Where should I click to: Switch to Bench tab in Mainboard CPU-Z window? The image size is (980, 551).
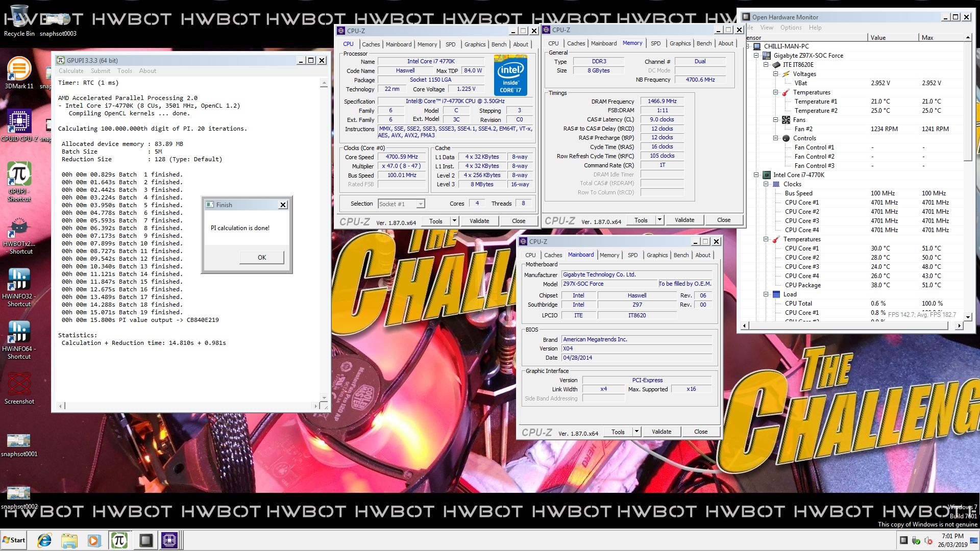[x=681, y=255]
